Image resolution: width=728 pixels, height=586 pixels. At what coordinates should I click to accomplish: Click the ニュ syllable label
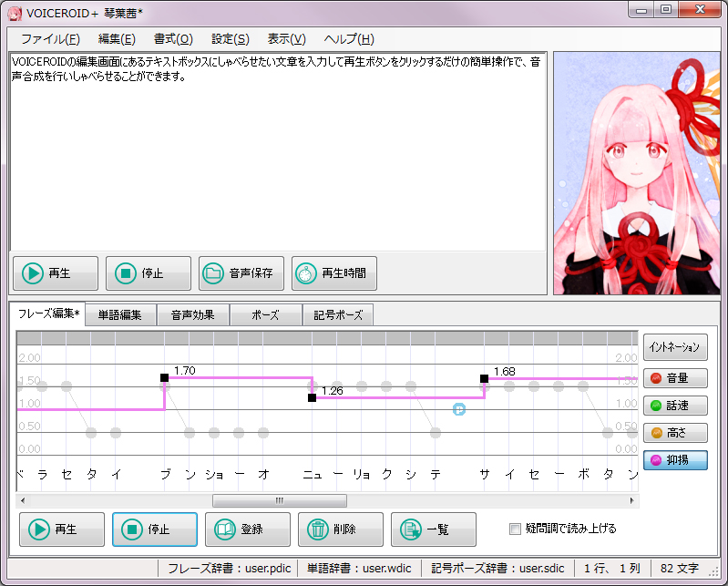click(313, 474)
